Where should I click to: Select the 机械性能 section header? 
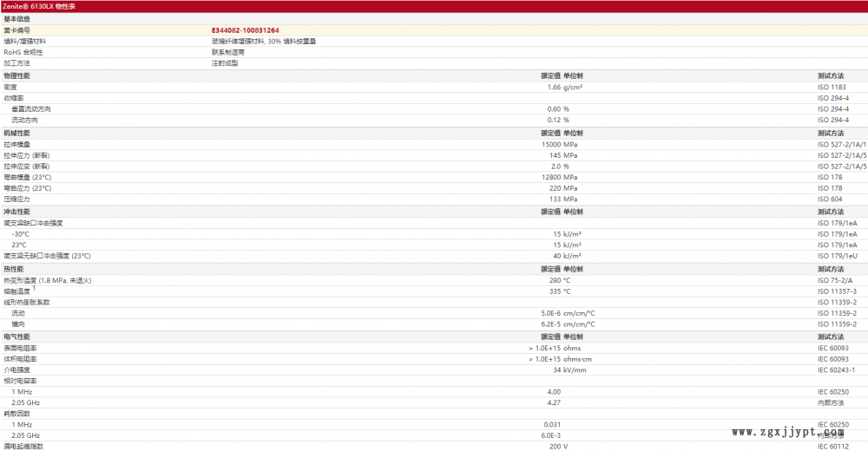pyautogui.click(x=16, y=134)
